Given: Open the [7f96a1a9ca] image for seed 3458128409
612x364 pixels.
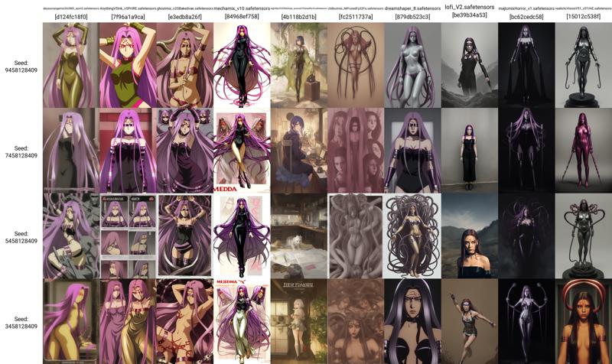Looking at the screenshot, I should [128, 321].
